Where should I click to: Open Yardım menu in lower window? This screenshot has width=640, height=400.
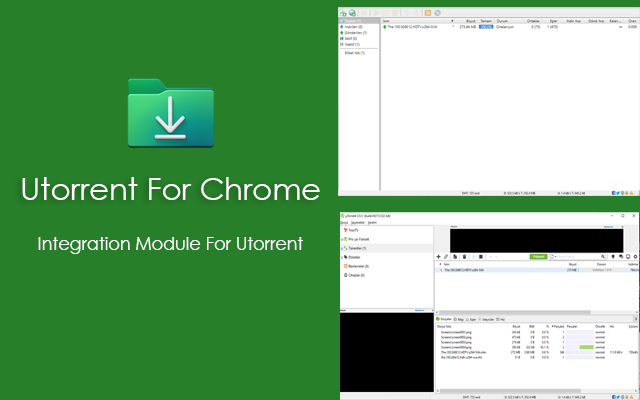pyautogui.click(x=372, y=223)
